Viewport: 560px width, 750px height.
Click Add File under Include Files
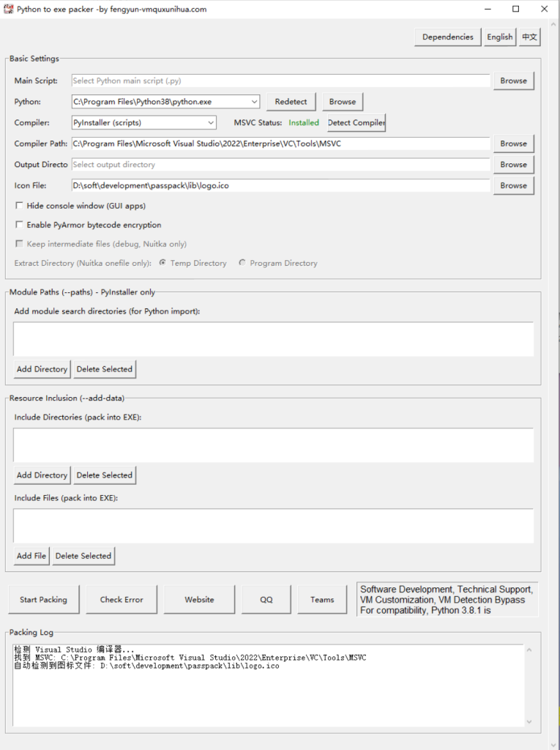[x=31, y=556]
